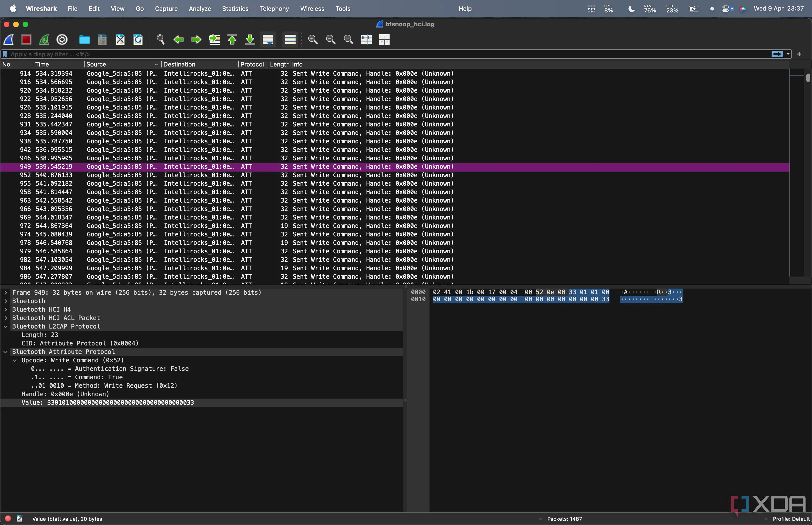Open the File menu
This screenshot has height=525, width=812.
tap(72, 8)
